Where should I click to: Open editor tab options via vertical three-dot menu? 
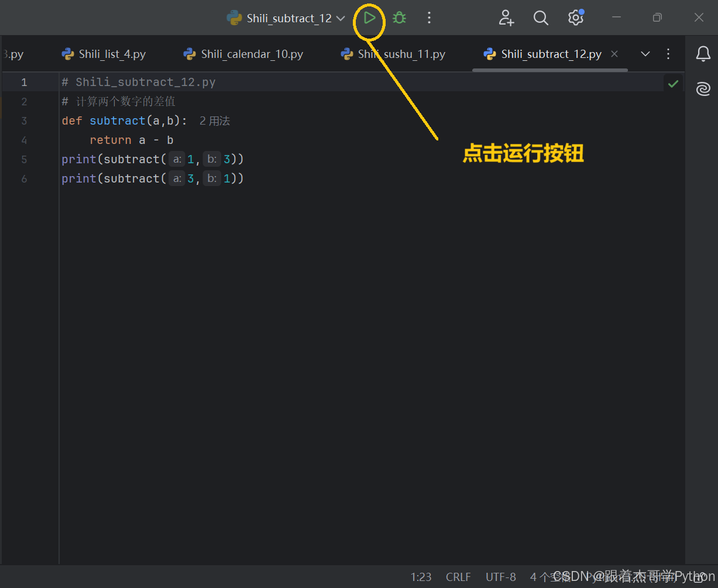tap(668, 53)
